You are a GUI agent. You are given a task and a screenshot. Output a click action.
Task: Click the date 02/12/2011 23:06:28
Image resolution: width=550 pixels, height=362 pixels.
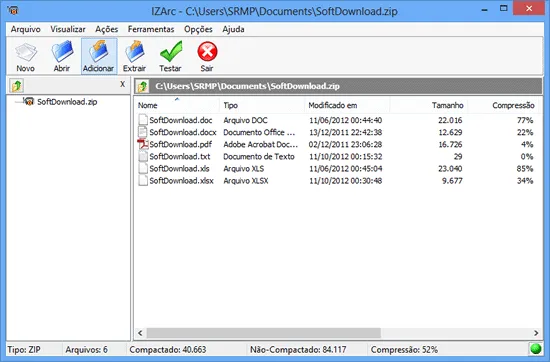(x=346, y=145)
